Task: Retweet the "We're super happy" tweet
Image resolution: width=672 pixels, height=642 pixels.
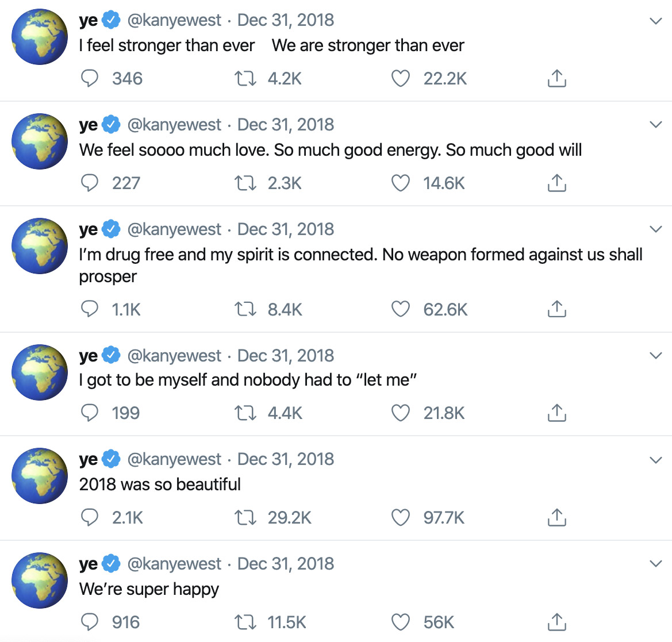Action: pyautogui.click(x=245, y=622)
